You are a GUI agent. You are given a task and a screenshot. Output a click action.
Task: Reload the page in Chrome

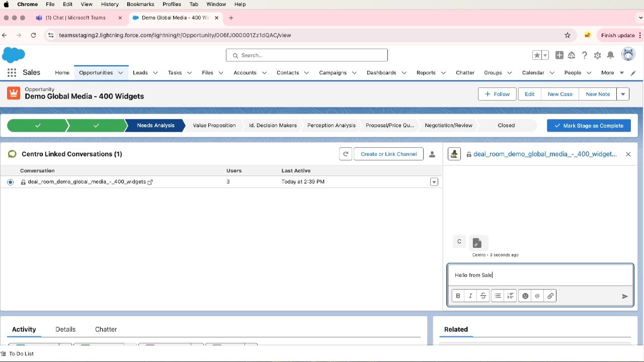pos(33,35)
